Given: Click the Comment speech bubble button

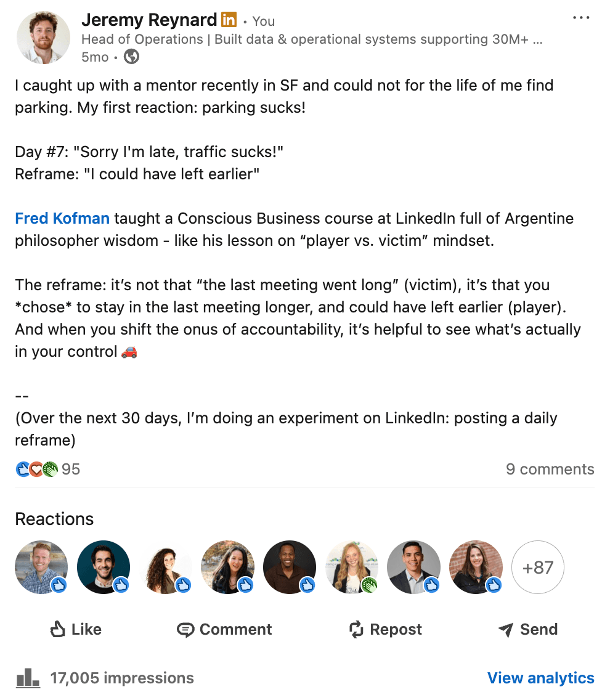Looking at the screenshot, I should tap(224, 629).
